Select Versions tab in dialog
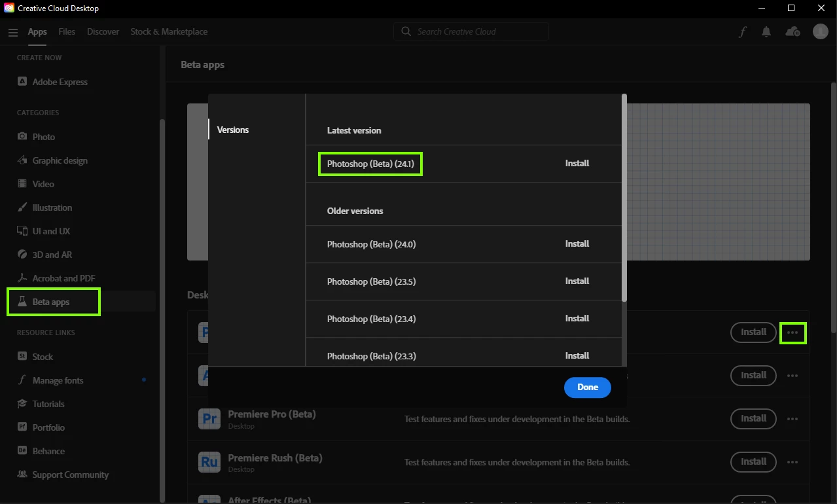Screen dimensions: 837x504 pos(233,130)
